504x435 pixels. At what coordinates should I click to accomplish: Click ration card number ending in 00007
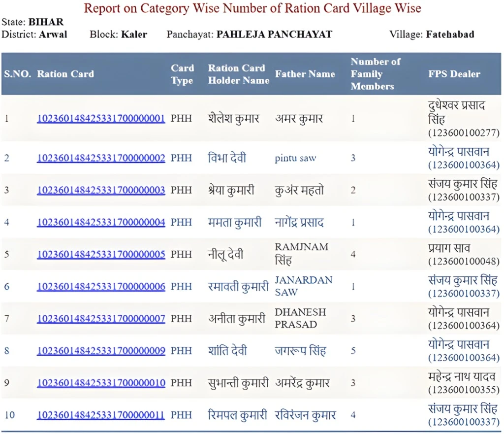point(101,319)
